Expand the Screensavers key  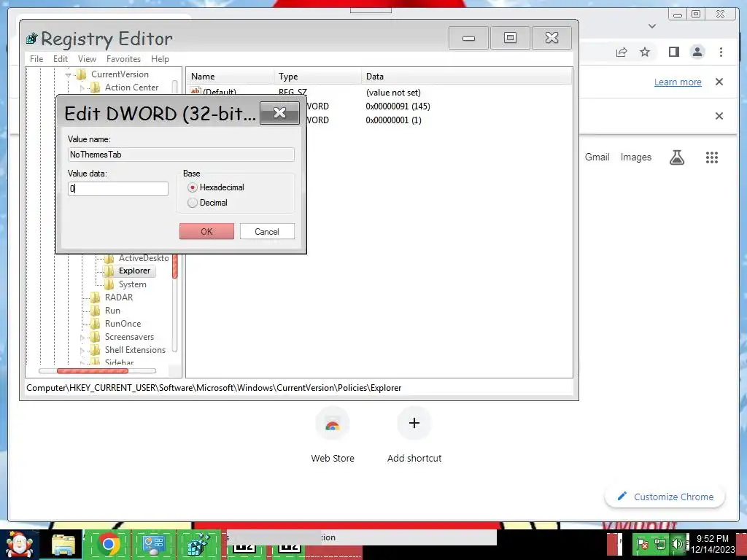coord(82,338)
